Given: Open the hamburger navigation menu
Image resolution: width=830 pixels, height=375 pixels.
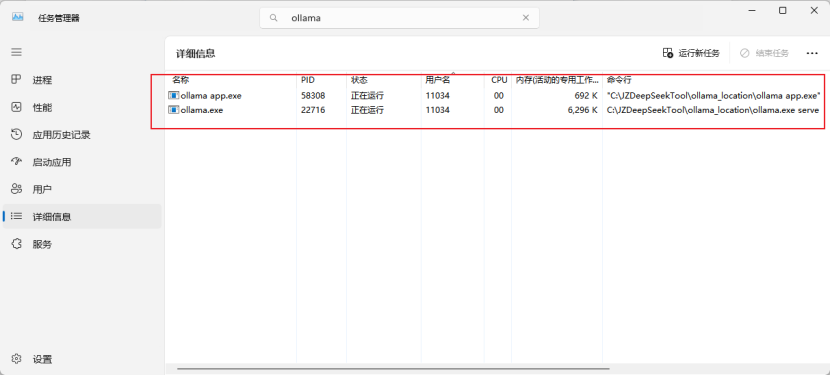Looking at the screenshot, I should click(x=16, y=52).
